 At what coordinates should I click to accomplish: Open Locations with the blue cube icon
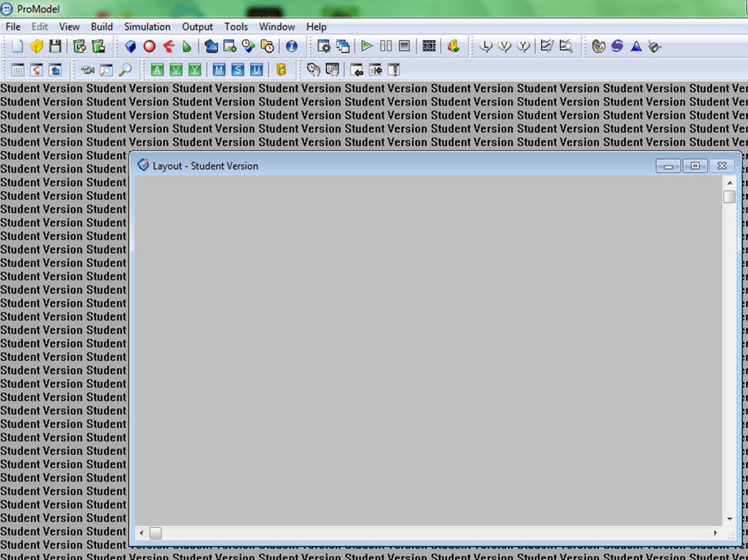coord(130,46)
